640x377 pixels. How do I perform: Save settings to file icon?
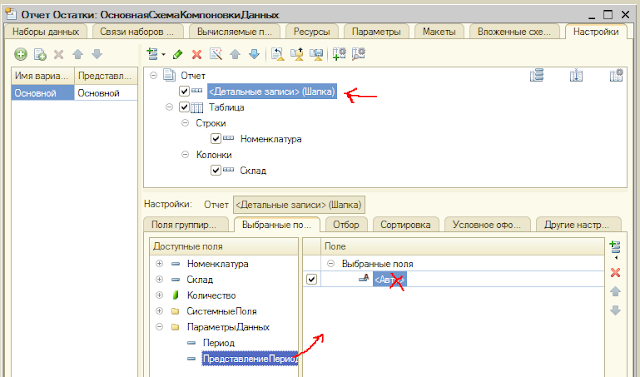(x=316, y=54)
